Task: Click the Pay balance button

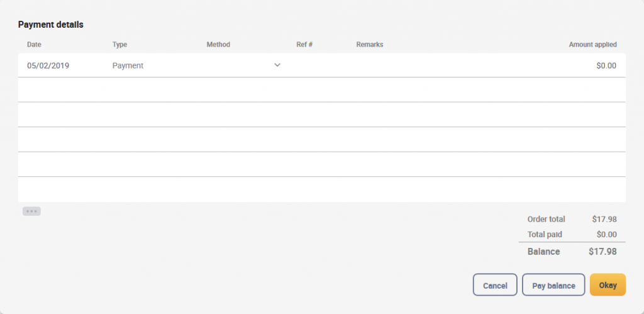Action: pos(553,285)
